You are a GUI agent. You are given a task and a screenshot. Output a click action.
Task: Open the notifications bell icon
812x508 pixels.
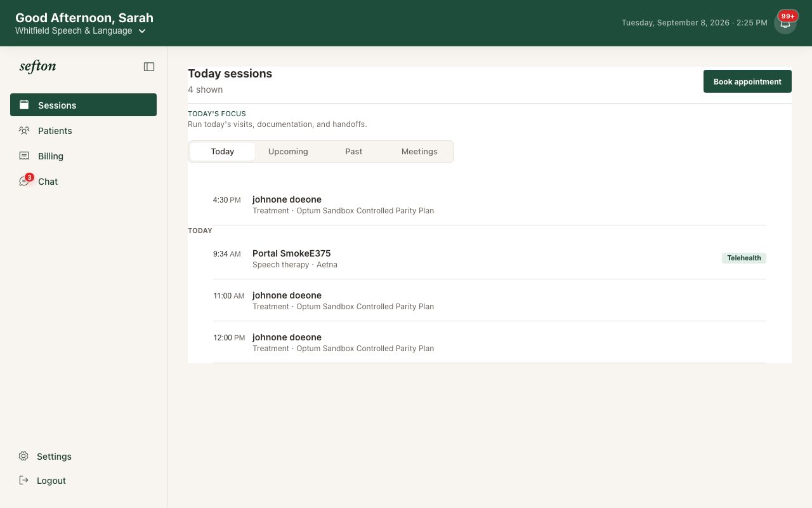click(x=785, y=23)
